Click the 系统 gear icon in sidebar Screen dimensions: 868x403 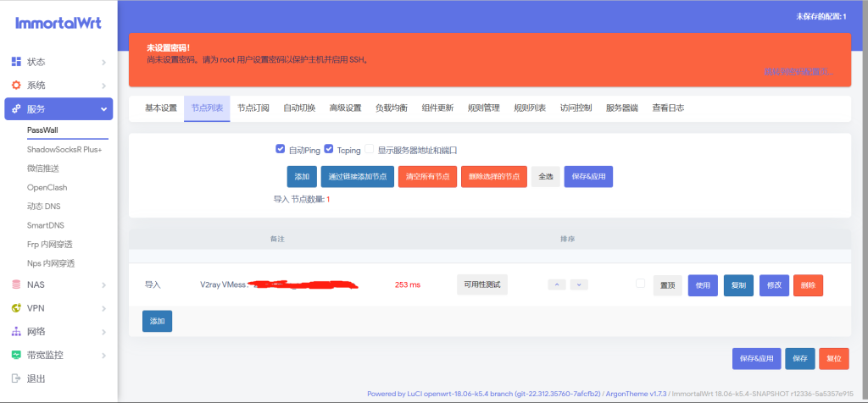pos(16,86)
